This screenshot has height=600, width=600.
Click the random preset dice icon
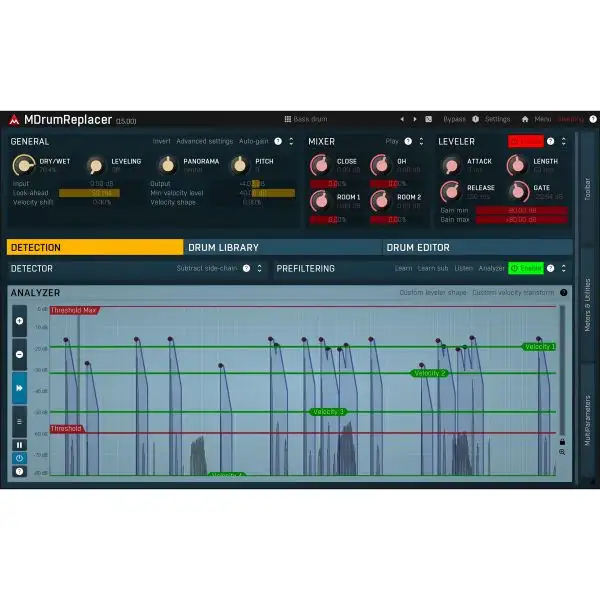[429, 119]
